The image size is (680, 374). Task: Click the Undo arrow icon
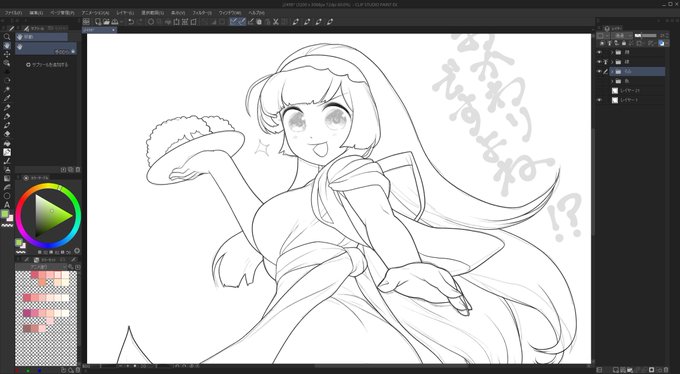[131, 22]
